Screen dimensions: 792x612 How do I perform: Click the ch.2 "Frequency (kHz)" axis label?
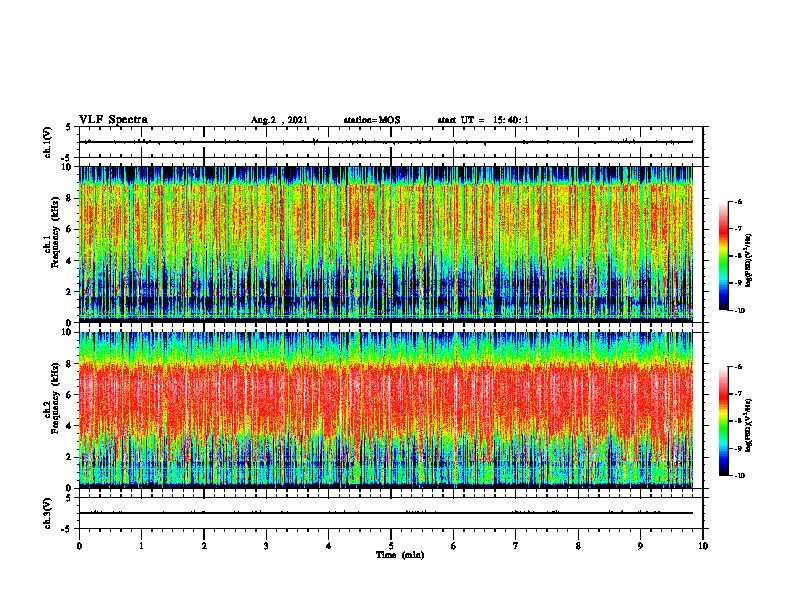point(55,398)
